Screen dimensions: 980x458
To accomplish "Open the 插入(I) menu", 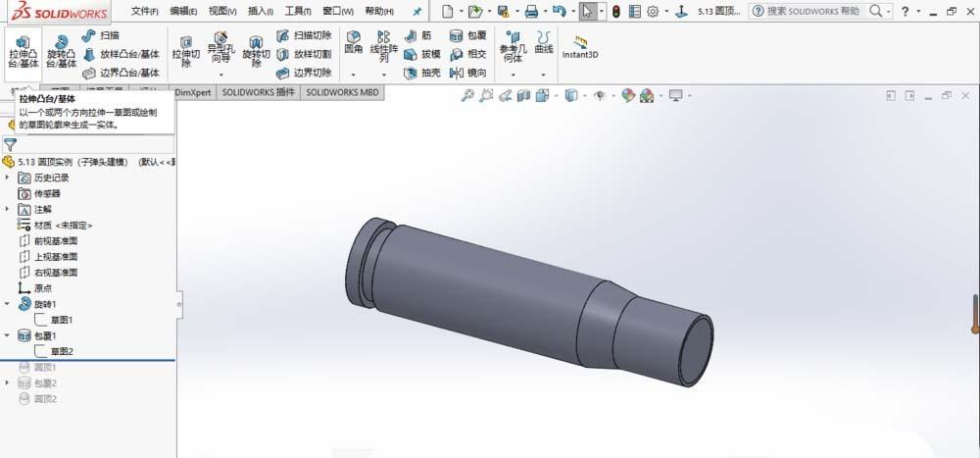I will 261,11.
